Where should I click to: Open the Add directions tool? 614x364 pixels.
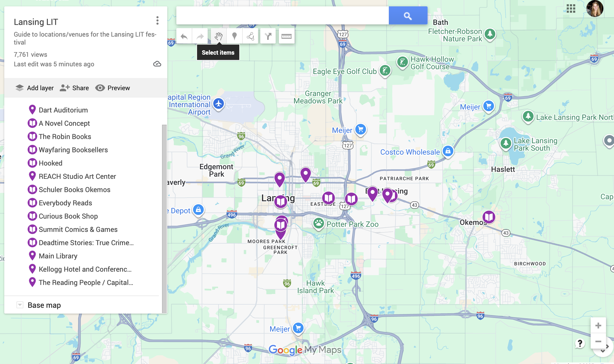[x=268, y=36]
